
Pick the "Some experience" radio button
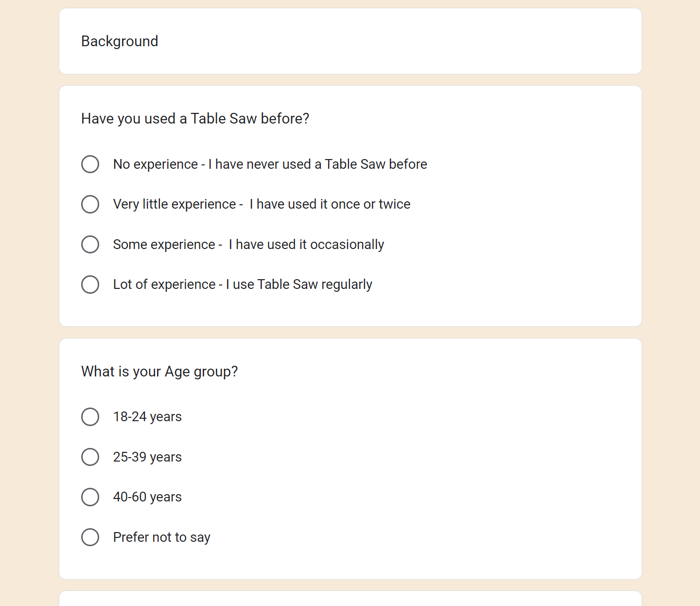(90, 244)
